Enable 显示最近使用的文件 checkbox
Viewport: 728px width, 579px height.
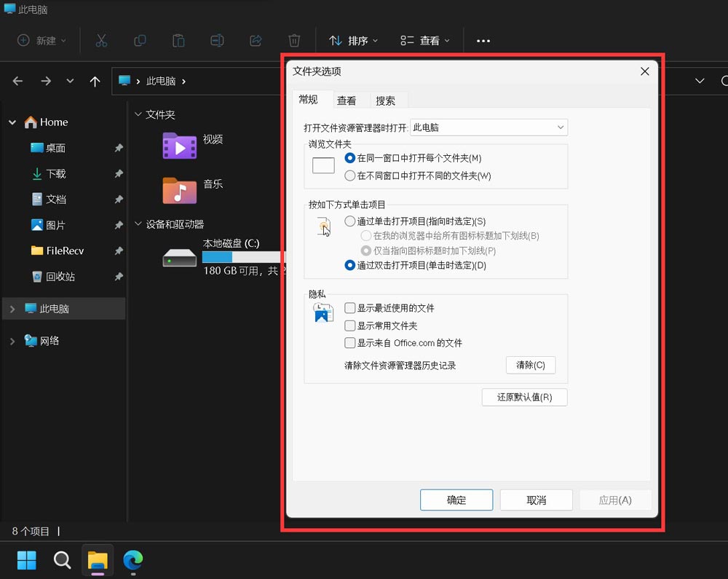click(x=350, y=308)
